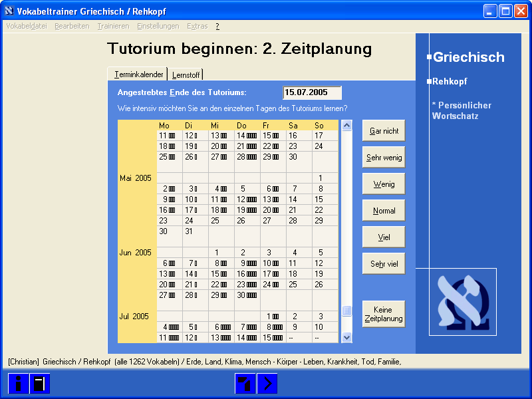Open the Trainieren menu
The image size is (532, 399).
tap(113, 26)
